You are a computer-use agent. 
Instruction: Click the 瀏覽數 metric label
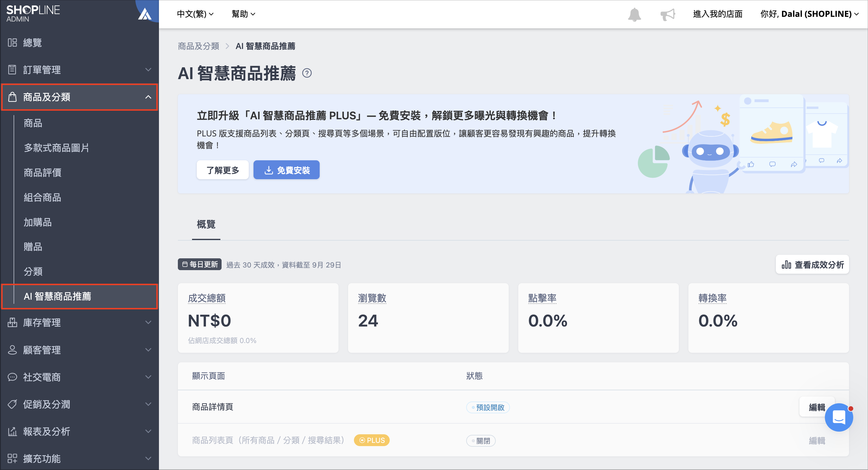pos(372,298)
